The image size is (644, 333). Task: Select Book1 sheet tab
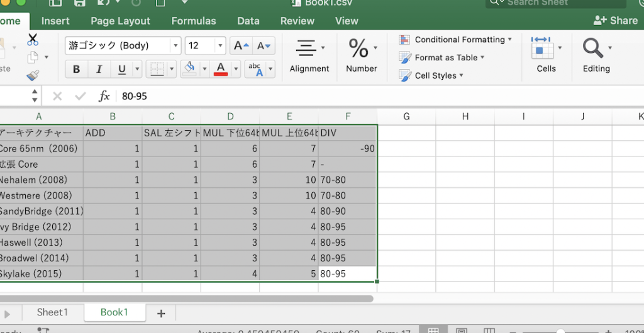[114, 312]
